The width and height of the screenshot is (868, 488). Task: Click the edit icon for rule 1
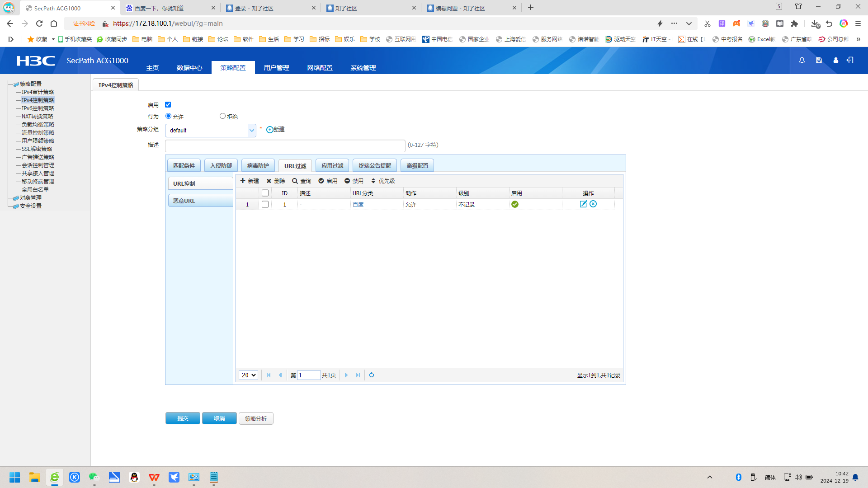coord(583,204)
